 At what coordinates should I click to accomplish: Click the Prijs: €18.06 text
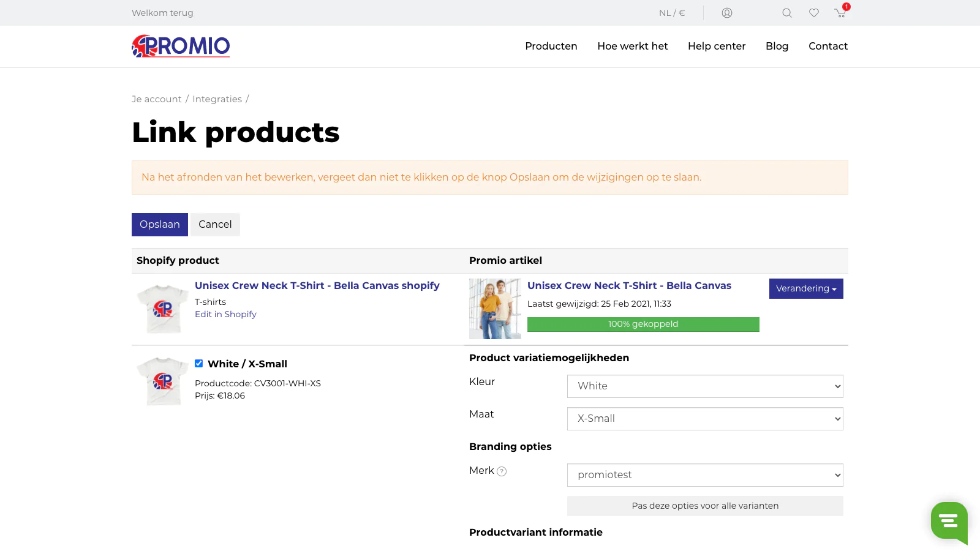pos(220,395)
